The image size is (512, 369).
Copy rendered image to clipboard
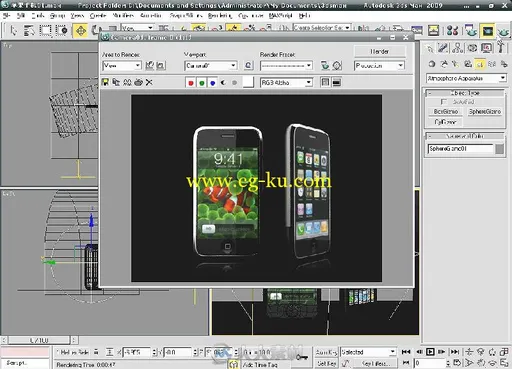tap(116, 82)
